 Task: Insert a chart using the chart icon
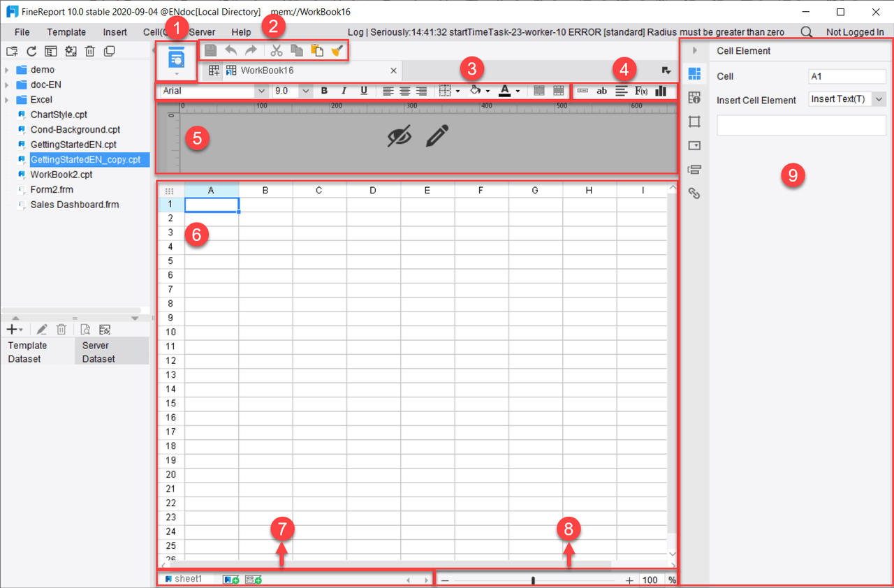pyautogui.click(x=661, y=91)
